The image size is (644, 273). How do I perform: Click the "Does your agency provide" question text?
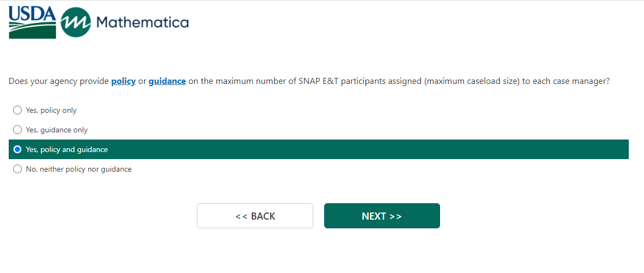coord(59,81)
